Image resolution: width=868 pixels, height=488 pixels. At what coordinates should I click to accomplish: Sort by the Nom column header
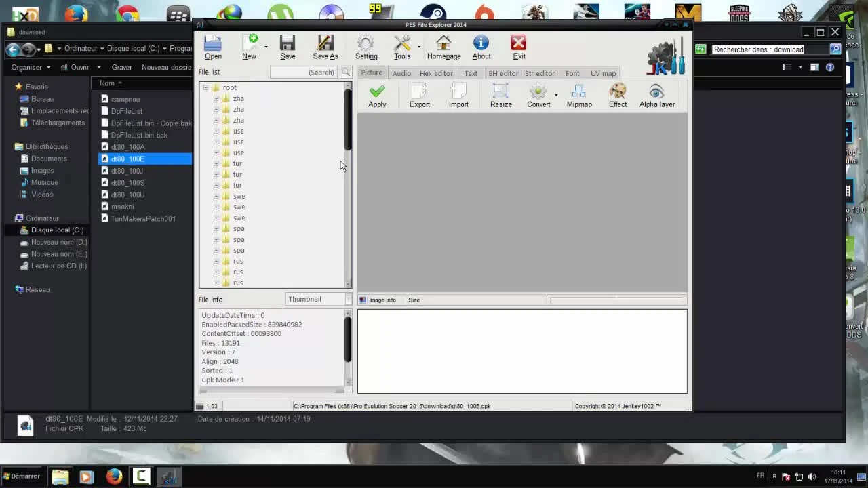pyautogui.click(x=106, y=83)
